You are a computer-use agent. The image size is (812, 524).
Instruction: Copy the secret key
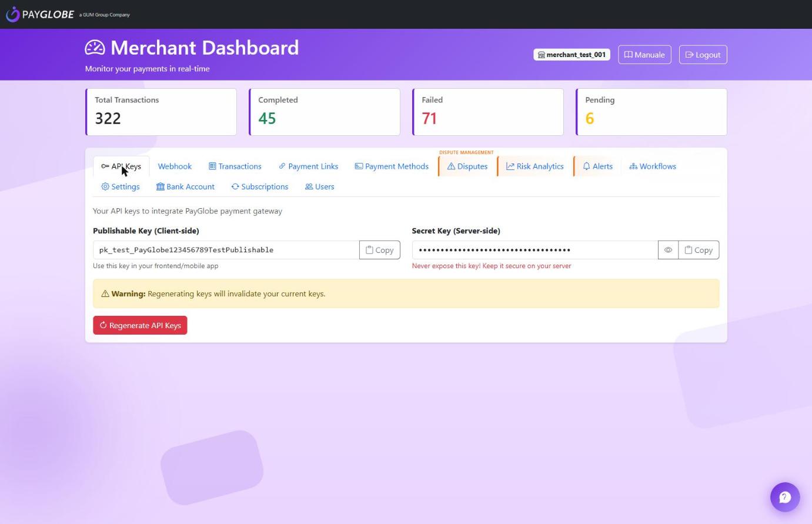(699, 250)
